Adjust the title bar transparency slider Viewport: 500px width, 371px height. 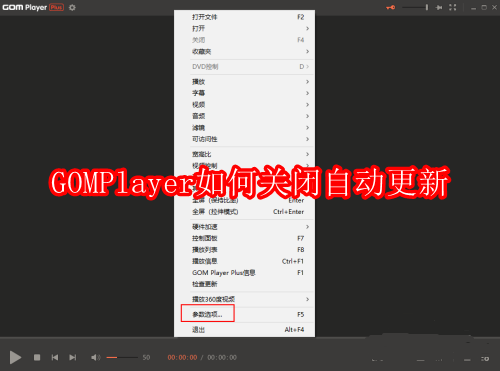pos(415,7)
